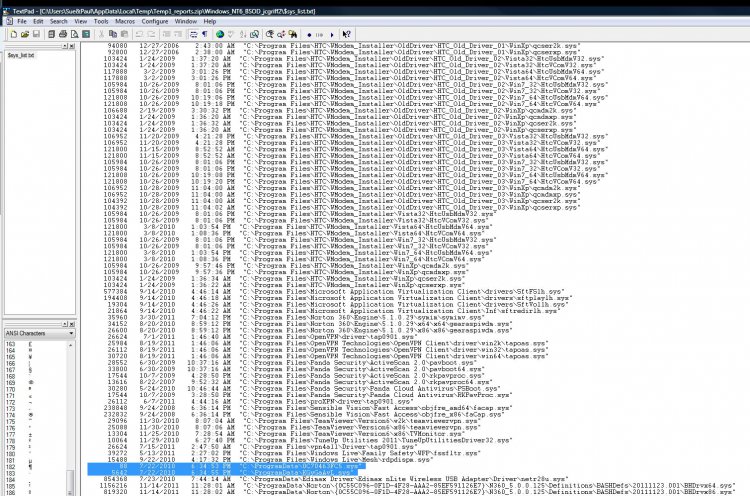
Task: Close the clip library pane
Action: point(72,324)
